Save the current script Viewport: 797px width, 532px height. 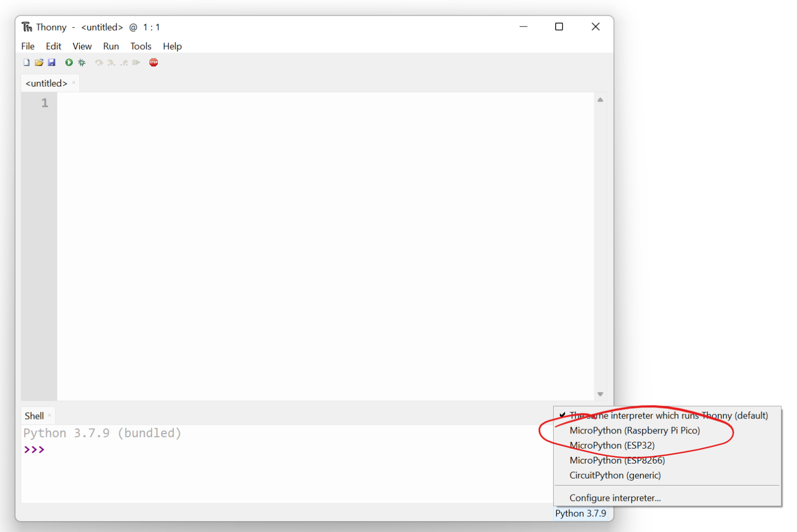51,62
